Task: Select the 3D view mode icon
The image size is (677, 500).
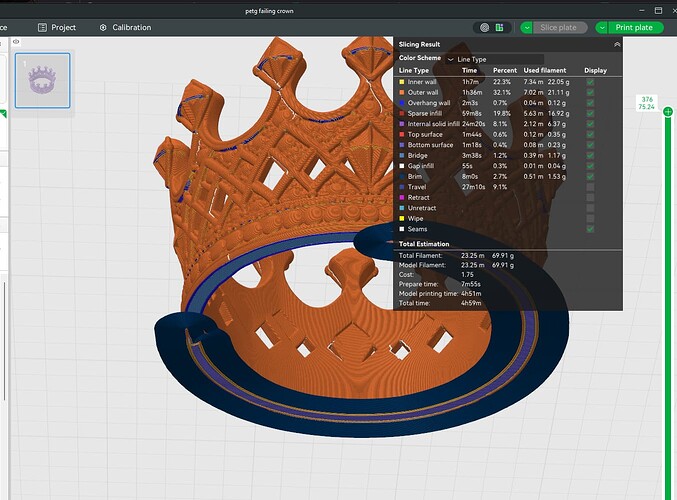Action: click(484, 28)
